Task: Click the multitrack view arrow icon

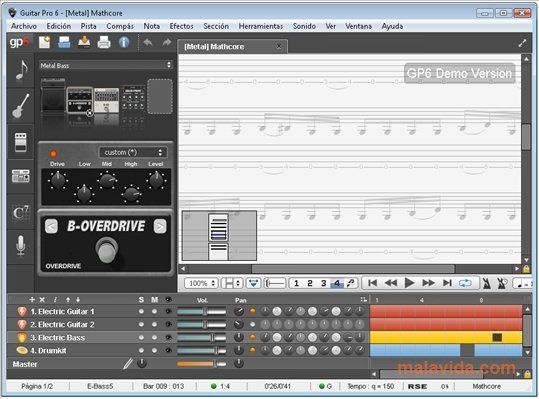Action: click(x=253, y=283)
